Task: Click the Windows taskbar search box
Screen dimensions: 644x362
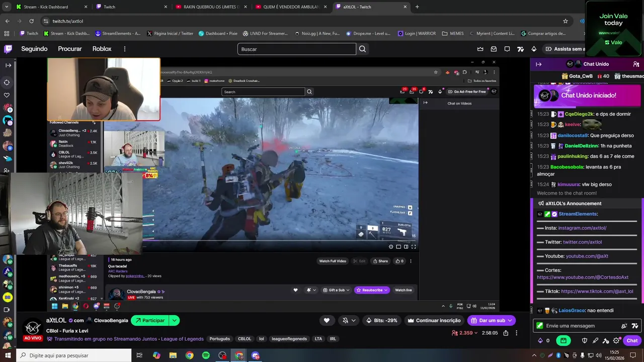Action: coord(73,355)
